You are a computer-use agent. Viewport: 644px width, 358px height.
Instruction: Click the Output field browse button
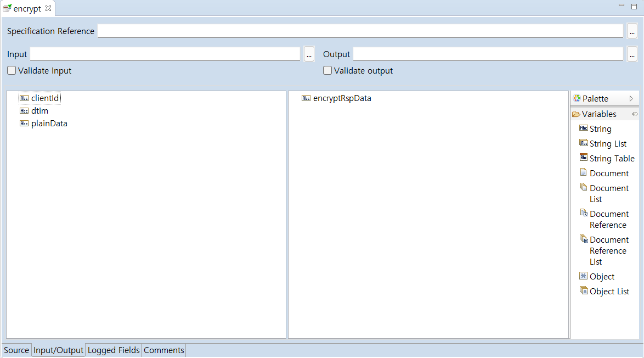(632, 54)
